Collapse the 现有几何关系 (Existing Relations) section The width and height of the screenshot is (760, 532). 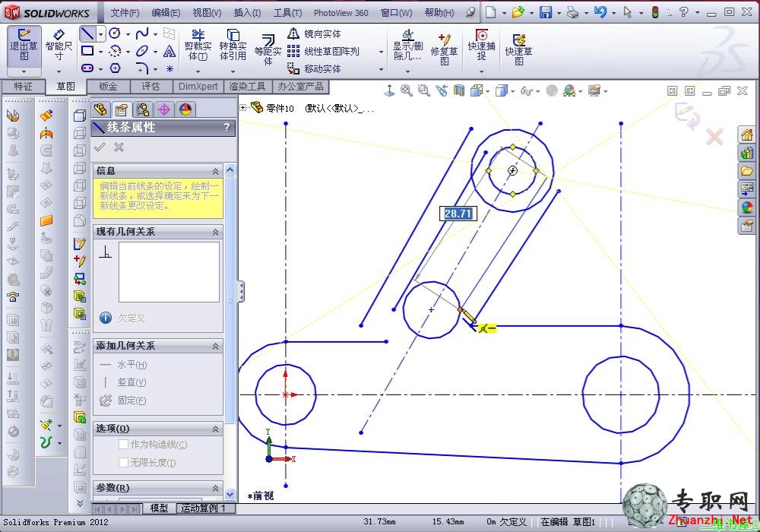pos(215,232)
